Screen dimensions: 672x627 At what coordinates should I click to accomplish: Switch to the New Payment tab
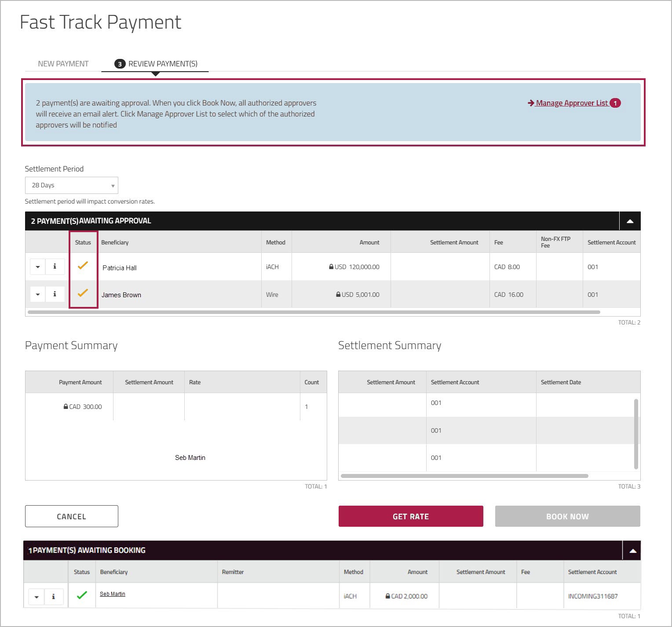[x=63, y=64]
